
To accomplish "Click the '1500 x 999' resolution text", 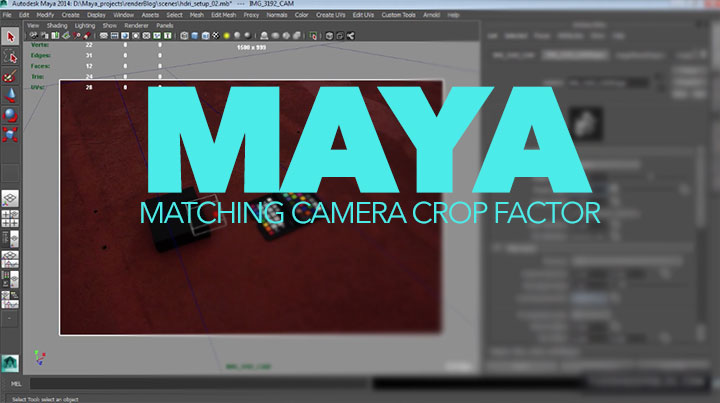I will click(252, 47).
